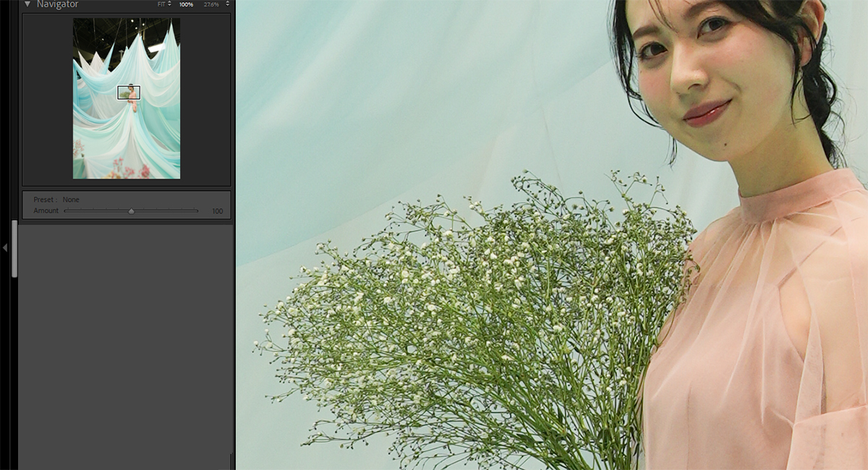Hide the left panel using edge arrow

pyautogui.click(x=5, y=247)
